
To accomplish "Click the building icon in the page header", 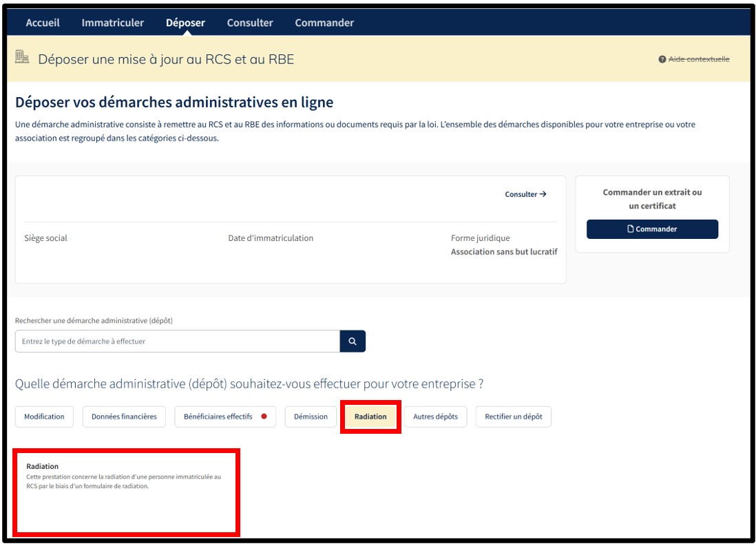I will [22, 58].
